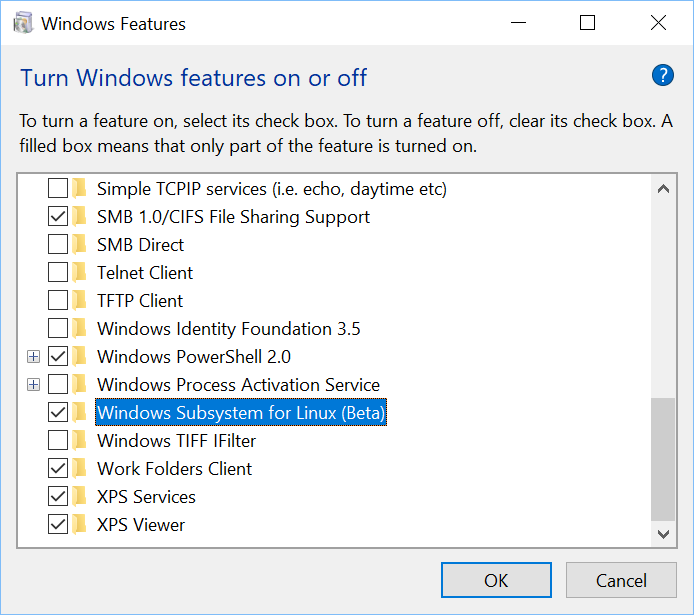Click folder icon next to Windows Identity Foundation 3.5

click(x=79, y=329)
